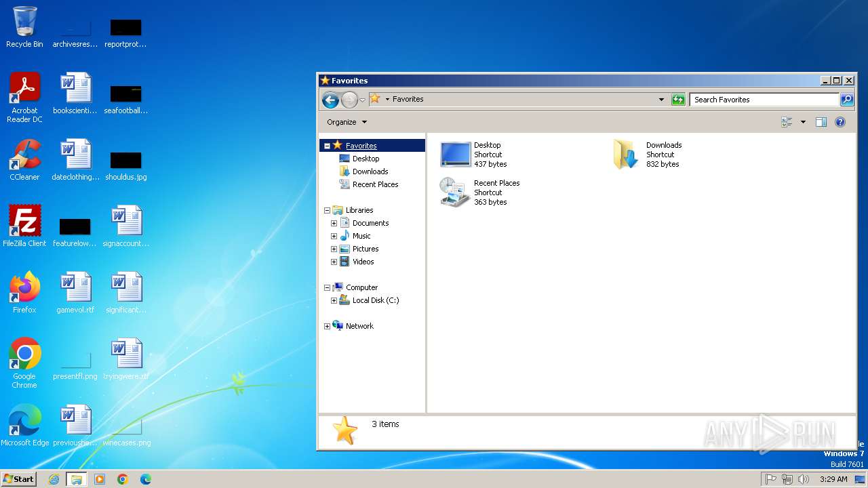The width and height of the screenshot is (868, 488).
Task: Expand the Local Disk (C:) node
Action: coord(334,300)
